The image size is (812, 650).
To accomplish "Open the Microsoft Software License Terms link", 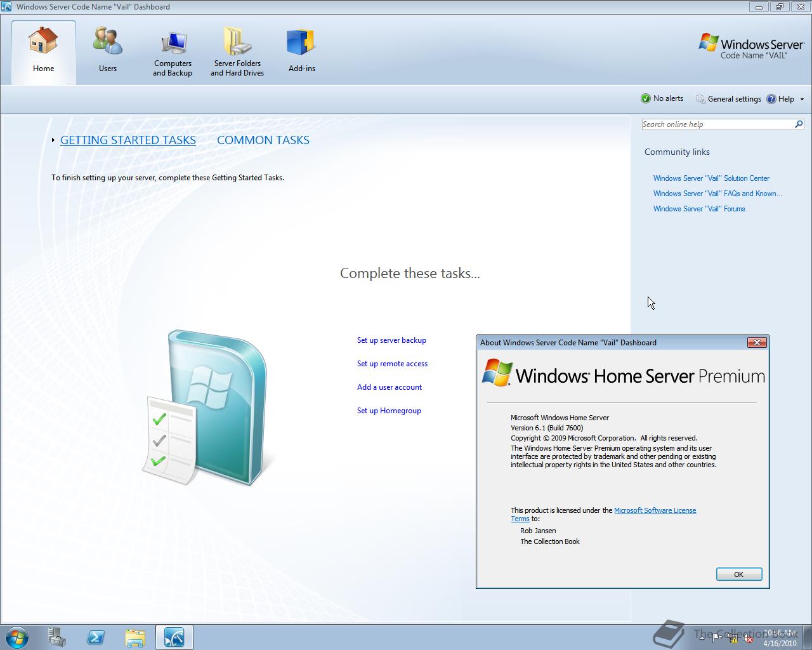I will tap(655, 510).
